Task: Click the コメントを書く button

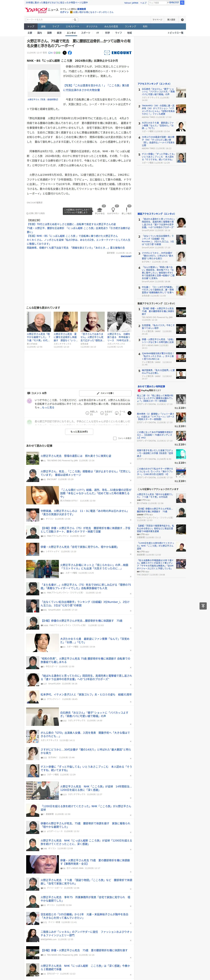Action: (105, 393)
